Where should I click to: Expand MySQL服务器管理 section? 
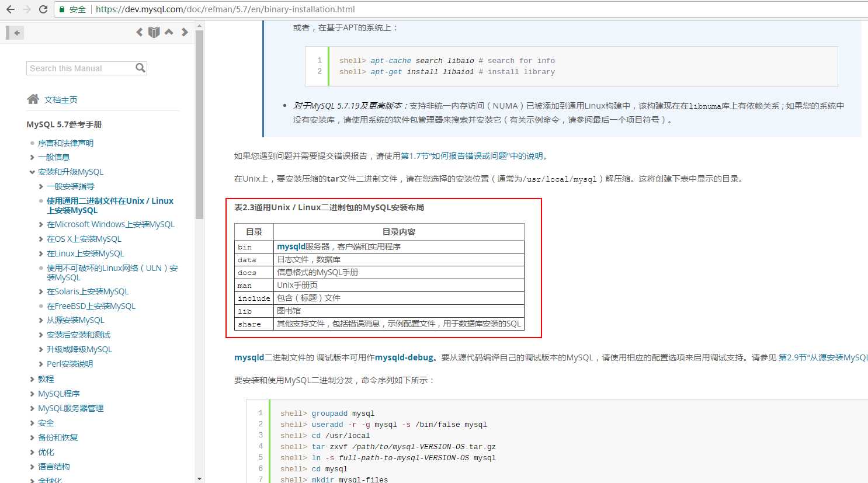coord(32,408)
